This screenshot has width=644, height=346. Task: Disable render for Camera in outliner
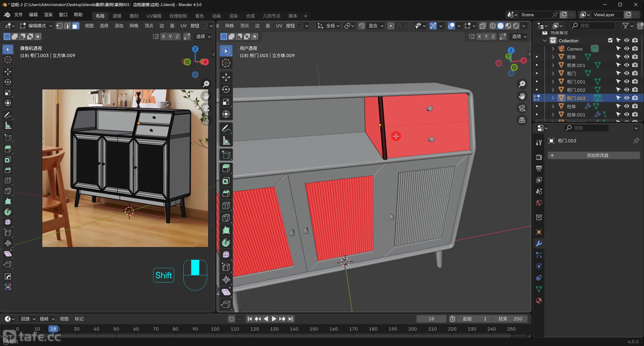pos(635,48)
